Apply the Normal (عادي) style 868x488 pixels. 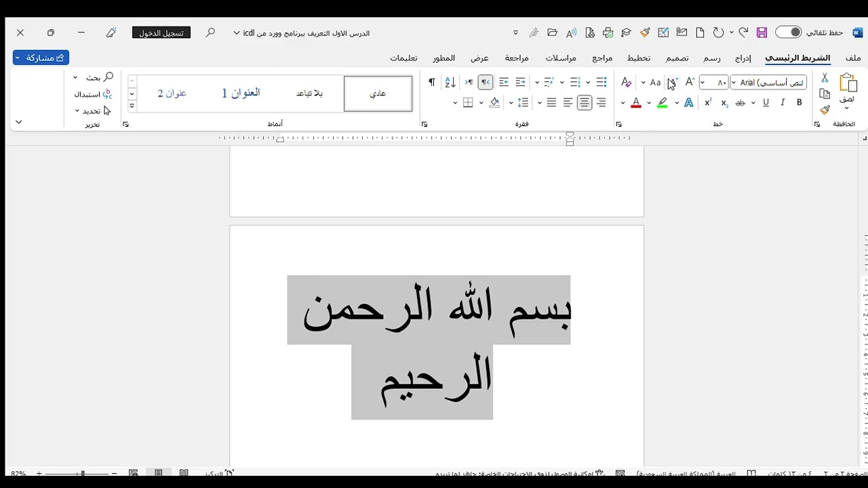click(x=378, y=94)
